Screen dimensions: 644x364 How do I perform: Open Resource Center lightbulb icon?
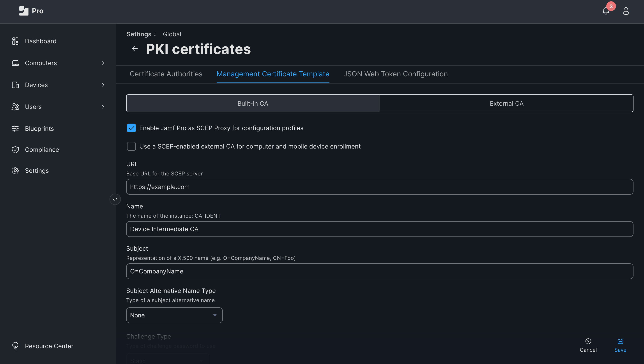click(15, 346)
